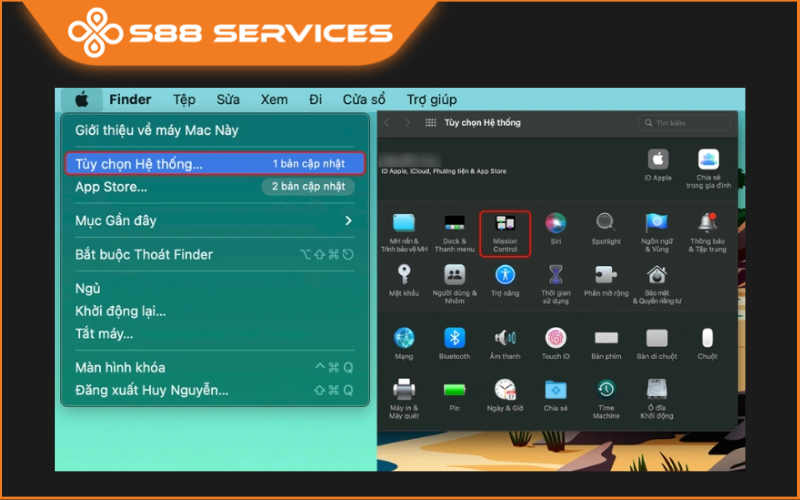Screen dimensions: 800x500
Task: Select Màn hình khóa entry
Action: pos(215,368)
